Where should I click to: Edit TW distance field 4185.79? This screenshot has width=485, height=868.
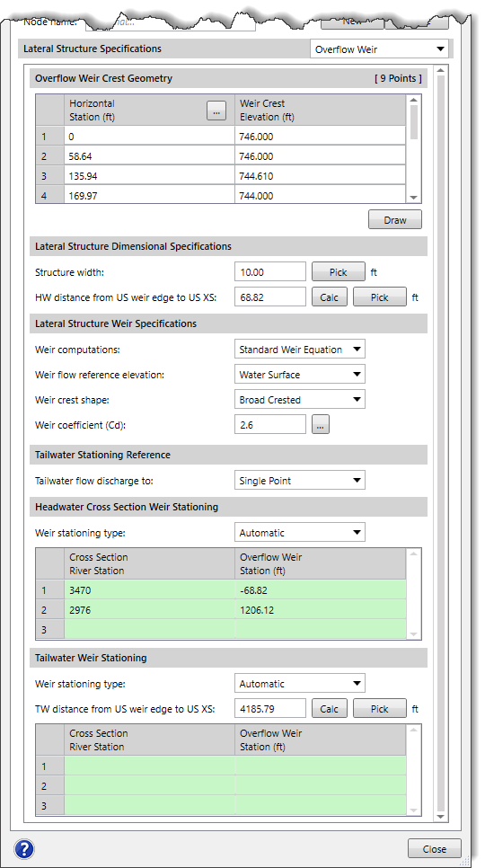pyautogui.click(x=269, y=709)
